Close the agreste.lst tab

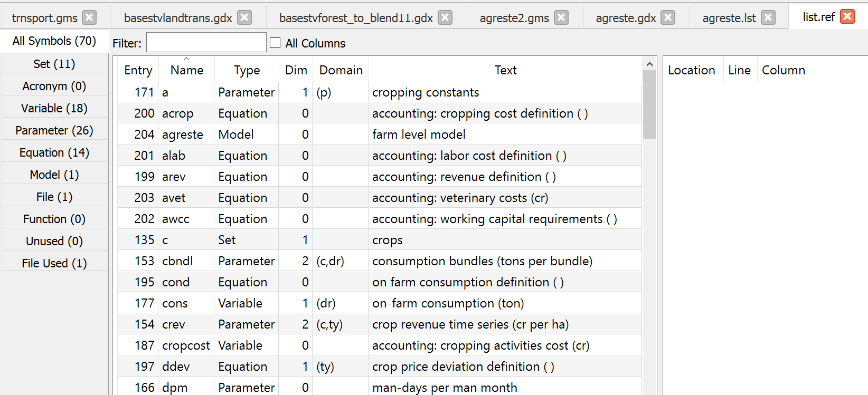point(769,18)
